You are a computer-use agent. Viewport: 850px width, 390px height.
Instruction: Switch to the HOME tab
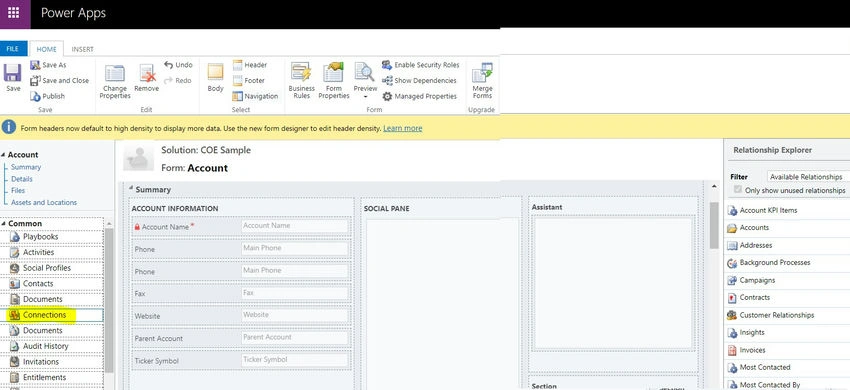tap(47, 49)
